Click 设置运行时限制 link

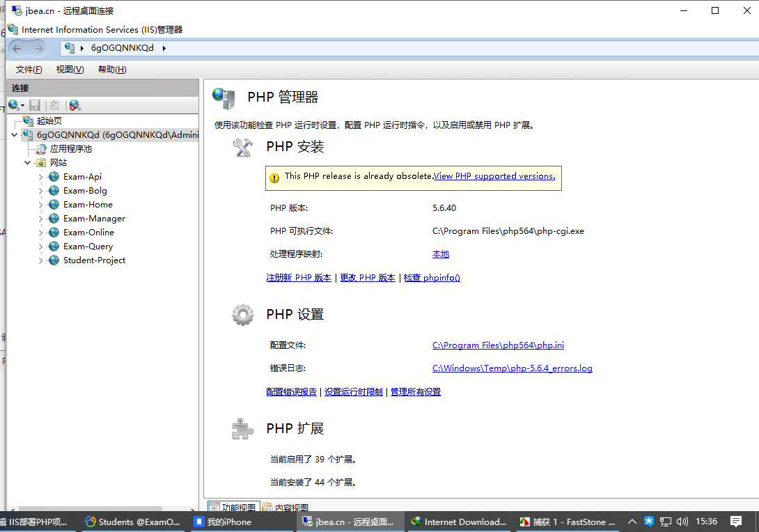(x=353, y=391)
